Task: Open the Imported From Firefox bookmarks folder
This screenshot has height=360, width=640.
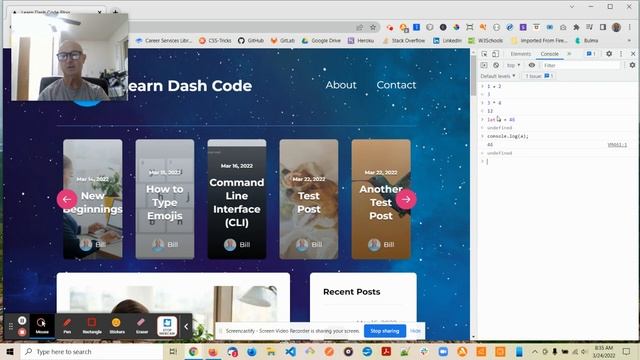Action: click(539, 40)
